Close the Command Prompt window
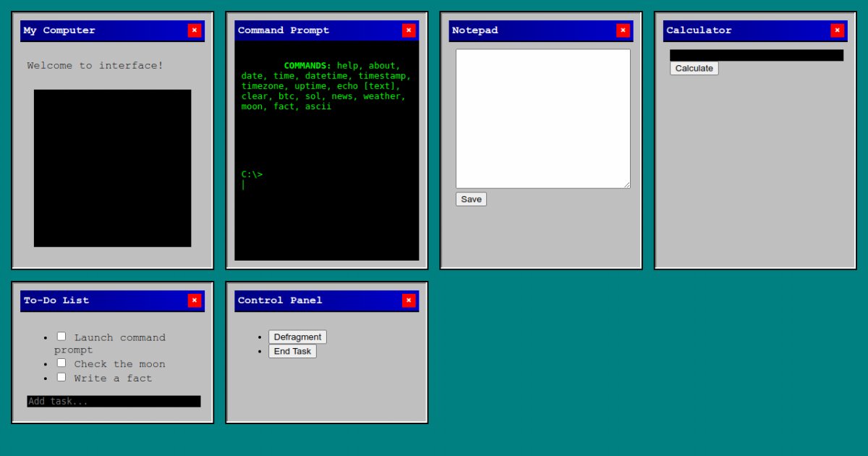This screenshot has width=868, height=456. coord(409,30)
